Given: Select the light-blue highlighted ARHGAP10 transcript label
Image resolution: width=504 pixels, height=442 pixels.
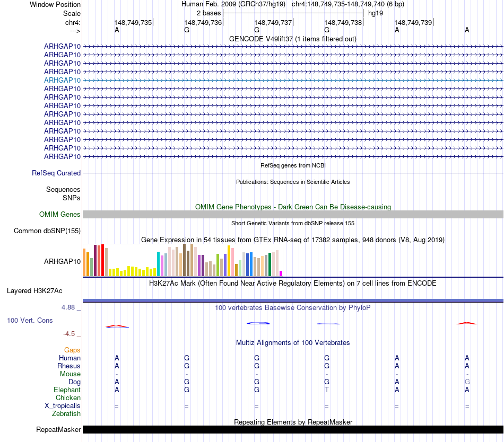Looking at the screenshot, I should pyautogui.click(x=63, y=80).
